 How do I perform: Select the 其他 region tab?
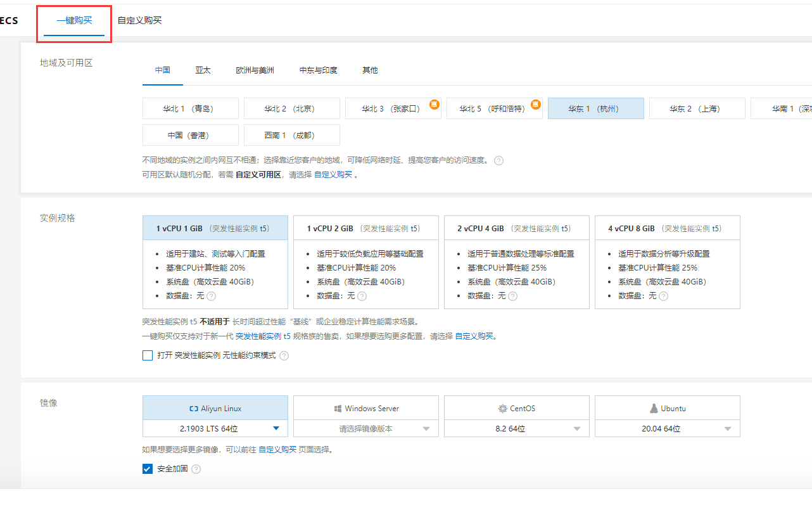(x=370, y=70)
